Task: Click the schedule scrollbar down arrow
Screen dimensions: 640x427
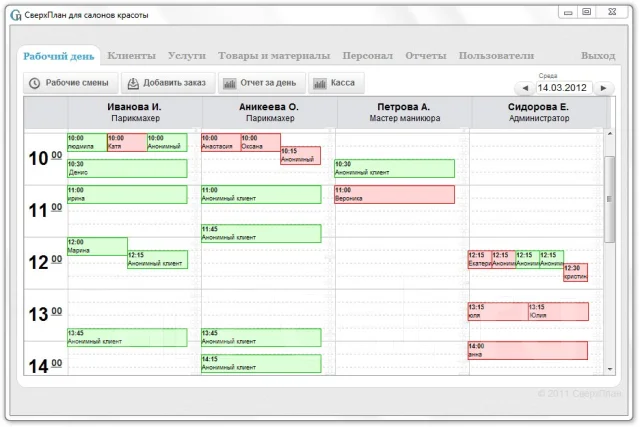Action: click(610, 369)
